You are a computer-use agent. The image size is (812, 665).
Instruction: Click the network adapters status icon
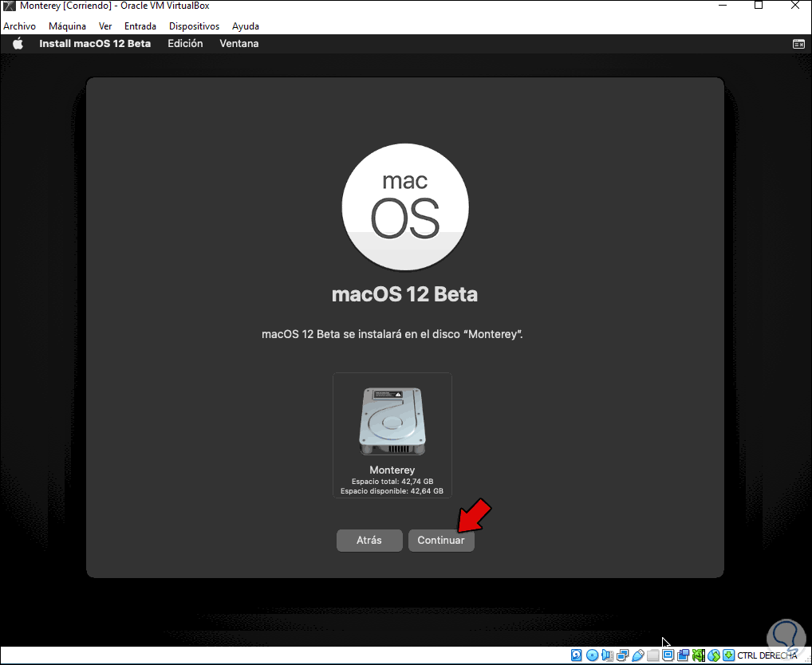click(x=622, y=655)
